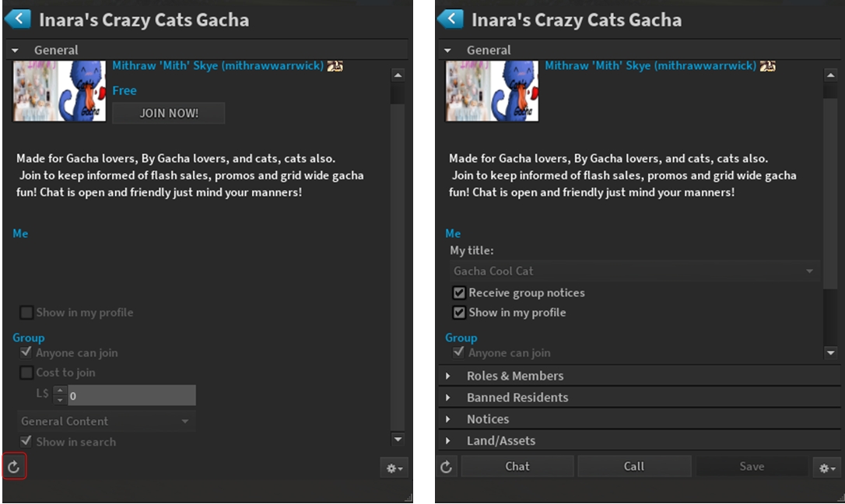Click the scroll-down arrow in the left panel
Image resolution: width=845 pixels, height=504 pixels.
tap(398, 440)
